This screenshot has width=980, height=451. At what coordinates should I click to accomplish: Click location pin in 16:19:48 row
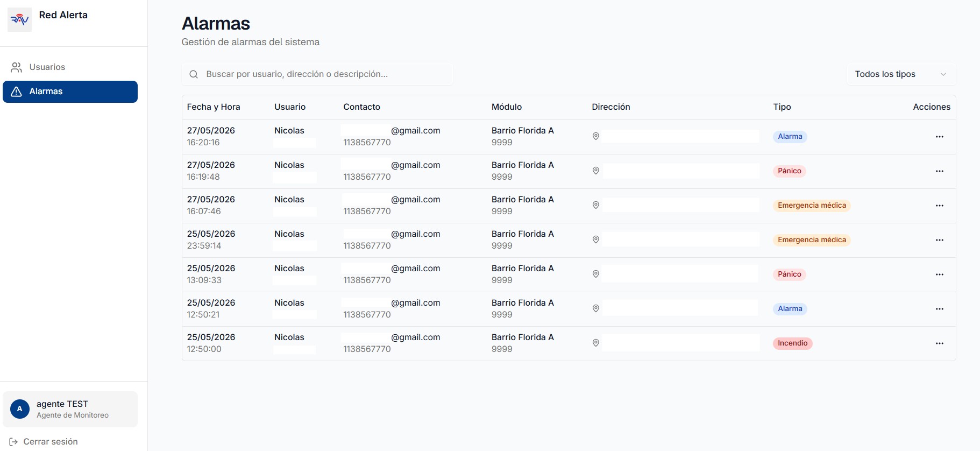point(595,171)
